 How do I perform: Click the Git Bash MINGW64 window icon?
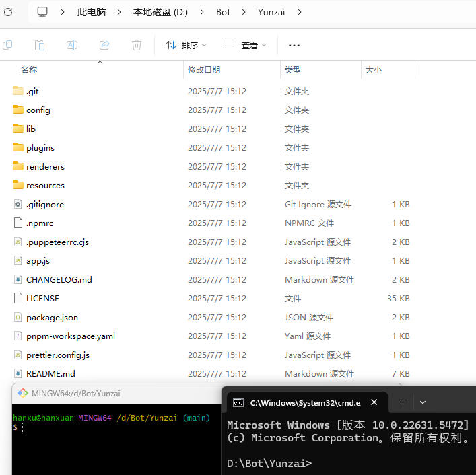23,393
